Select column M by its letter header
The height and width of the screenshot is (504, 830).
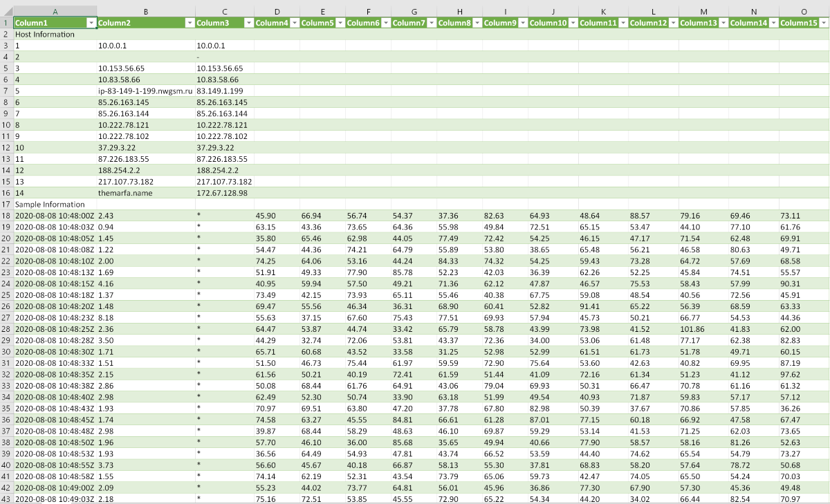tap(703, 12)
